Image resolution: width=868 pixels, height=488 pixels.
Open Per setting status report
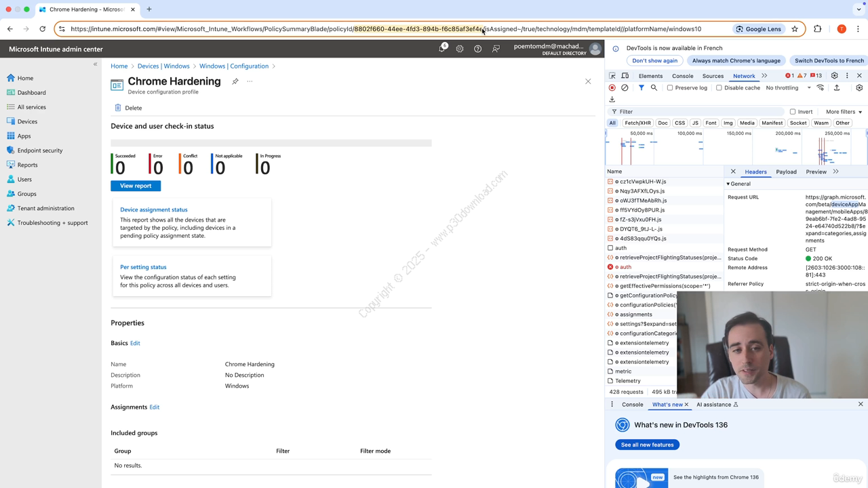(143, 267)
